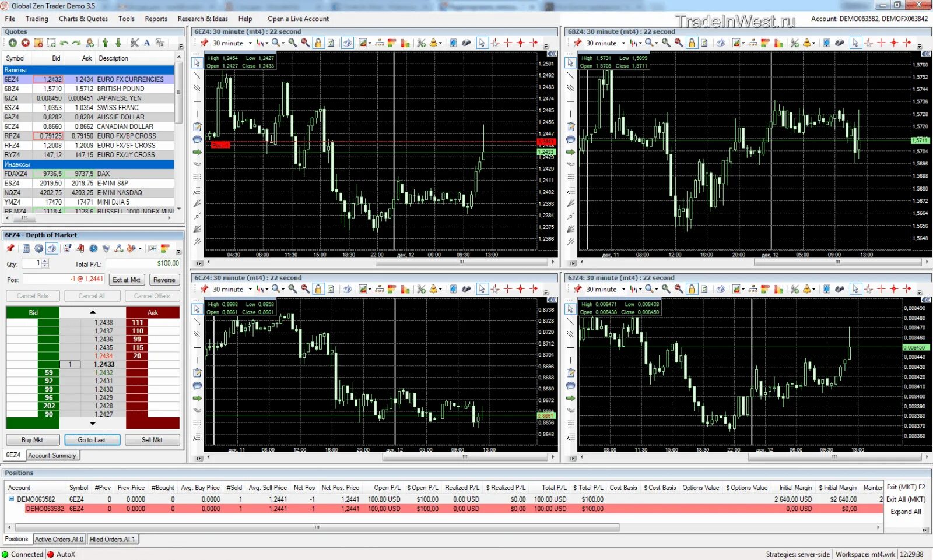The height and width of the screenshot is (560, 933).
Task: Toggle the highlighted view button in Depth of Market toolbar
Action: click(52, 249)
